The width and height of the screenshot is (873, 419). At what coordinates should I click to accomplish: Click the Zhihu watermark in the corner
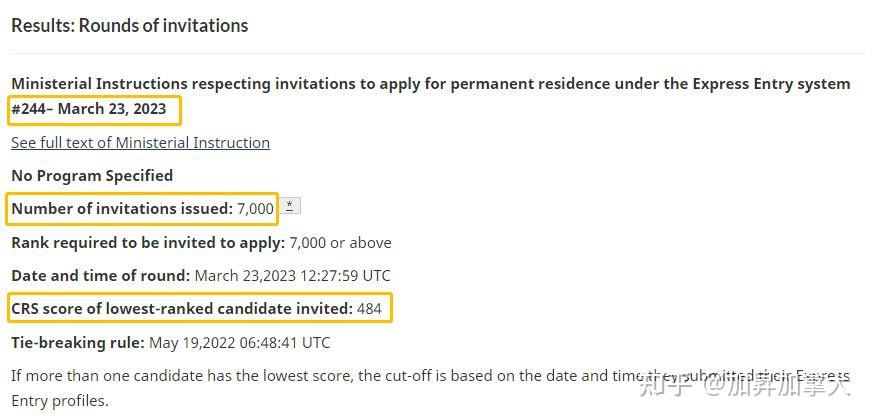(745, 386)
